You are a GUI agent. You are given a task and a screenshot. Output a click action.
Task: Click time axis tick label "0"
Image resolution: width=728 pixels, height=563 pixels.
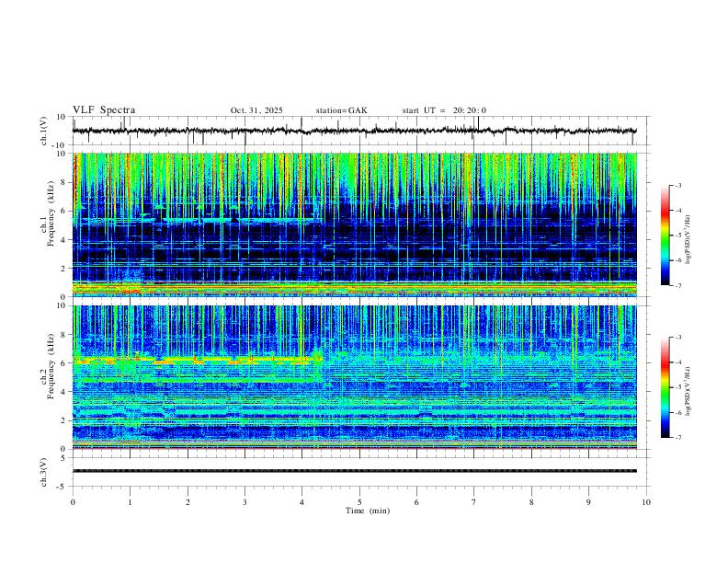(73, 502)
